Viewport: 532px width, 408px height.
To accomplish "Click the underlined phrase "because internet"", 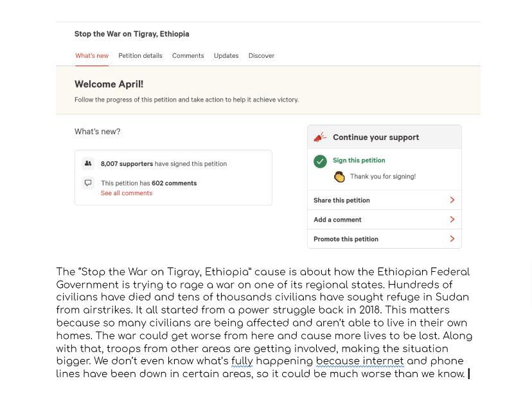I will (360, 361).
